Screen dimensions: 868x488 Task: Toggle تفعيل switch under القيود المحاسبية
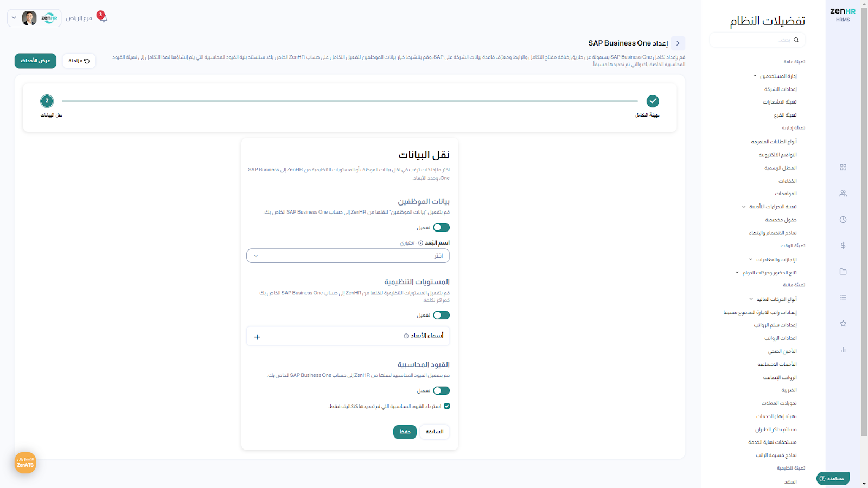(x=441, y=391)
